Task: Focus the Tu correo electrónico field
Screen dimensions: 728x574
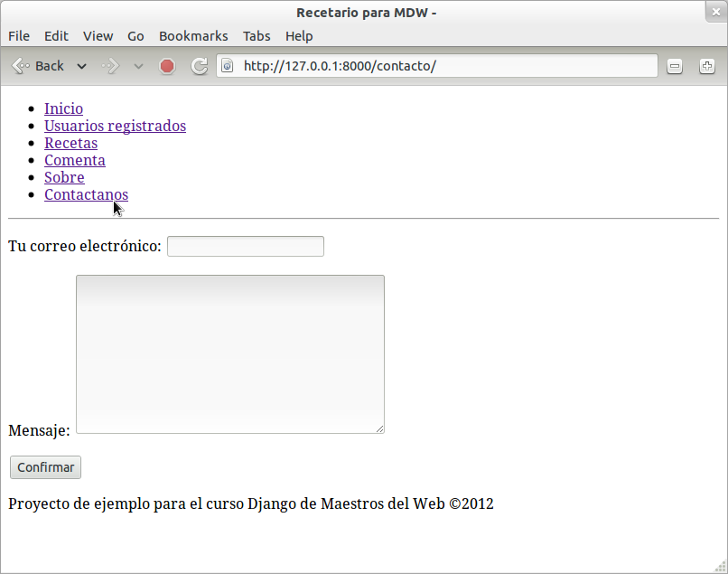Action: pyautogui.click(x=245, y=246)
